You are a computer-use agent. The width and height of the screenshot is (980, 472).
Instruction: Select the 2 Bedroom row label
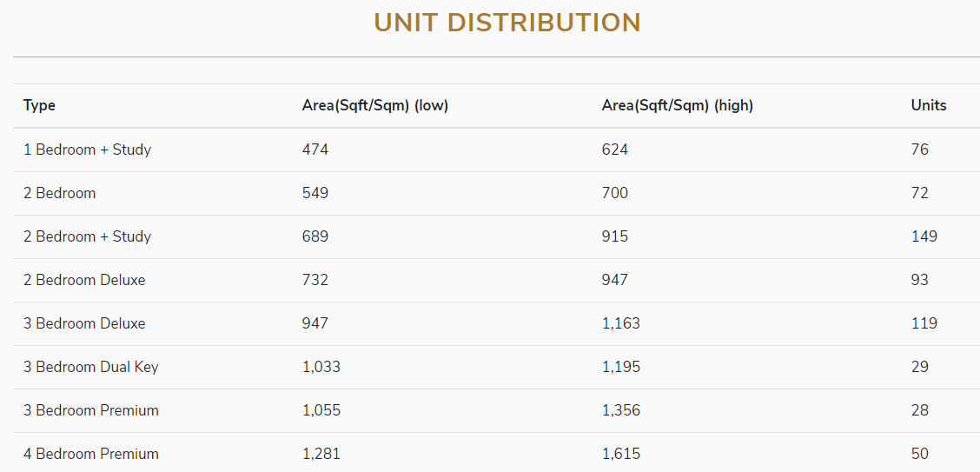click(x=59, y=193)
